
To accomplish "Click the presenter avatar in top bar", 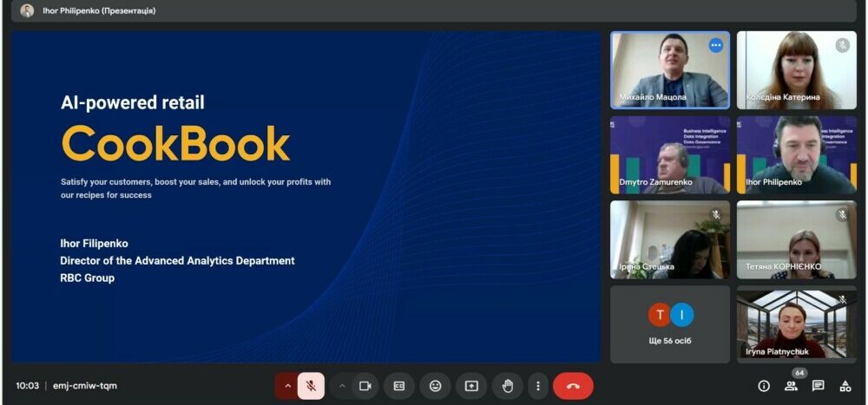I will [27, 11].
